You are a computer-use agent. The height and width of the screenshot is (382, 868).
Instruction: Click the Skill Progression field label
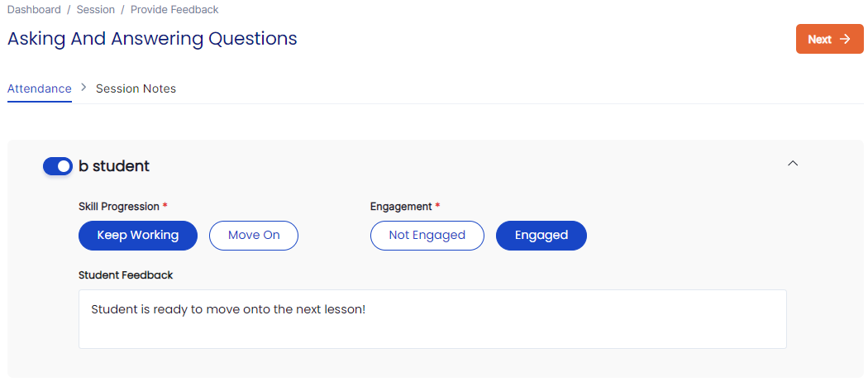coord(118,206)
